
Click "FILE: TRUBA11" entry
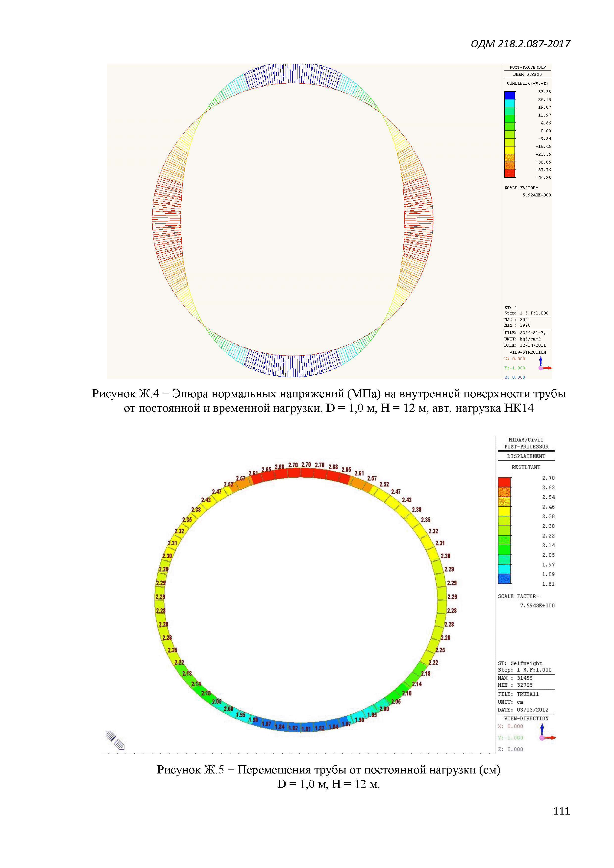pyautogui.click(x=518, y=694)
